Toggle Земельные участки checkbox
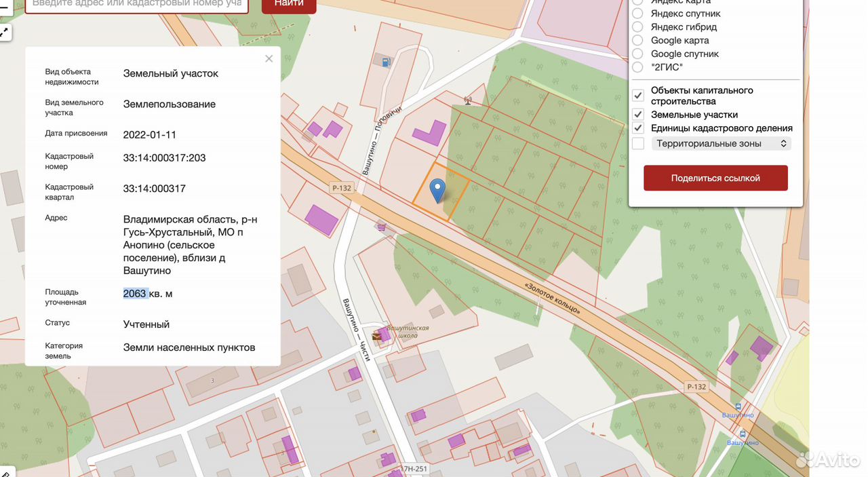Image resolution: width=868 pixels, height=477 pixels. (x=637, y=115)
